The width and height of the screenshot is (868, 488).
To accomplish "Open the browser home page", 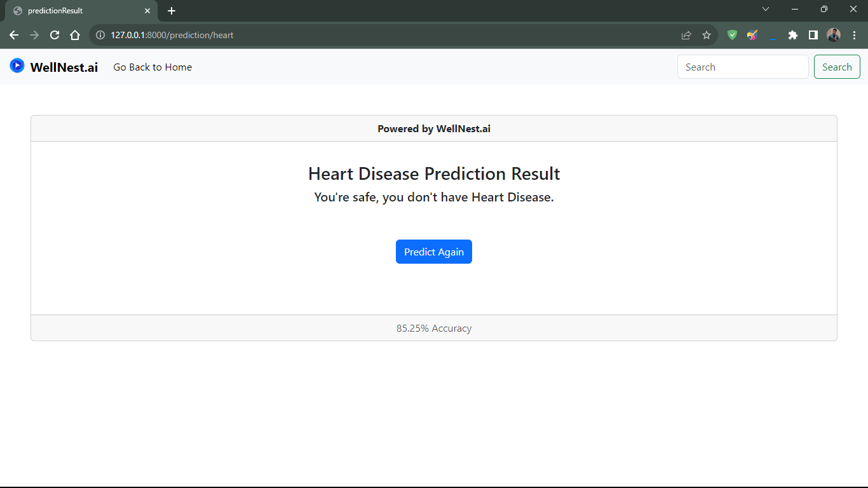I will 75,35.
